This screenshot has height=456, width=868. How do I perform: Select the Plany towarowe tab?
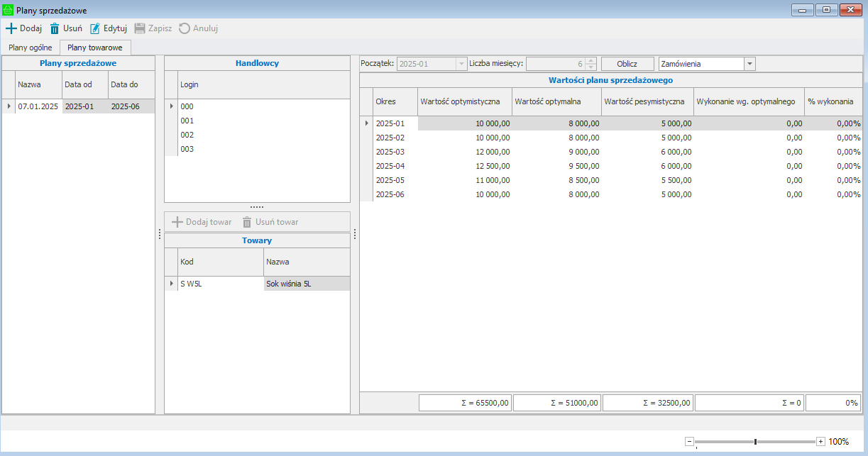[x=95, y=48]
